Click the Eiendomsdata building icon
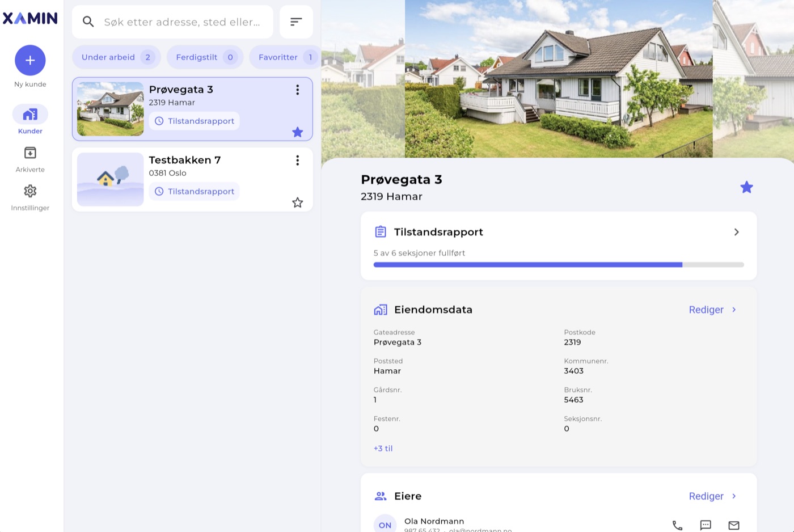 point(381,310)
